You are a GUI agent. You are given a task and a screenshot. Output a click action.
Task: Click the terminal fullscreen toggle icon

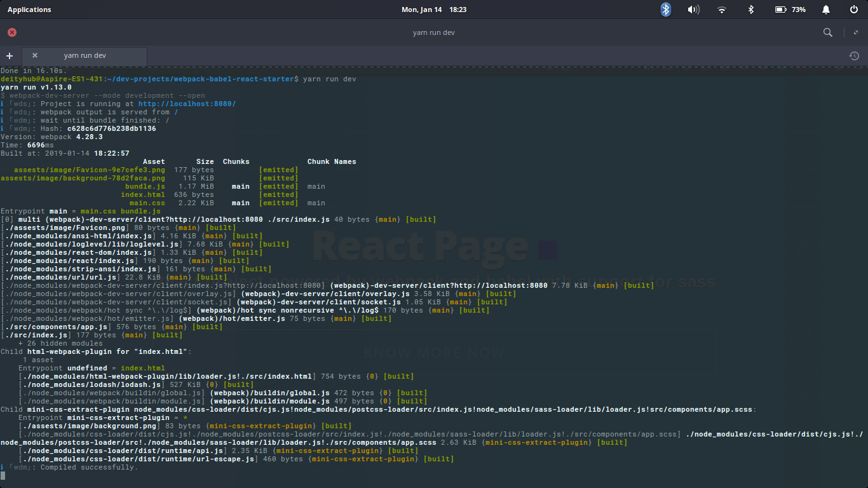[x=856, y=32]
